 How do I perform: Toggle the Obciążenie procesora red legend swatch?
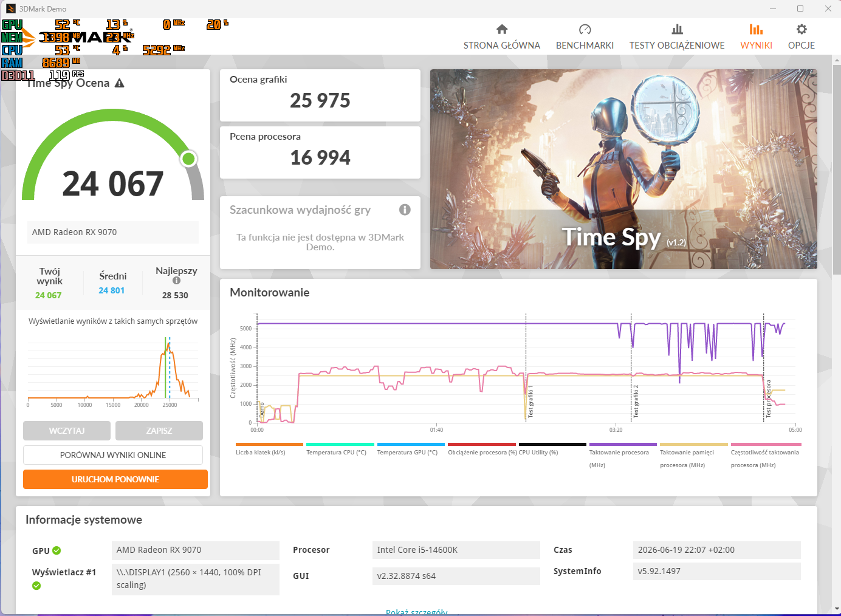pos(482,444)
